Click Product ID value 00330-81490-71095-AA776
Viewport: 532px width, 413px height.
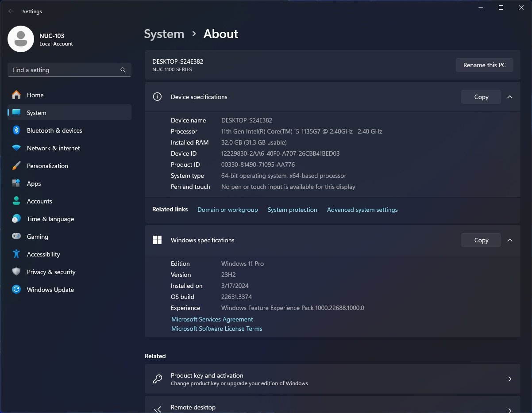pos(258,164)
